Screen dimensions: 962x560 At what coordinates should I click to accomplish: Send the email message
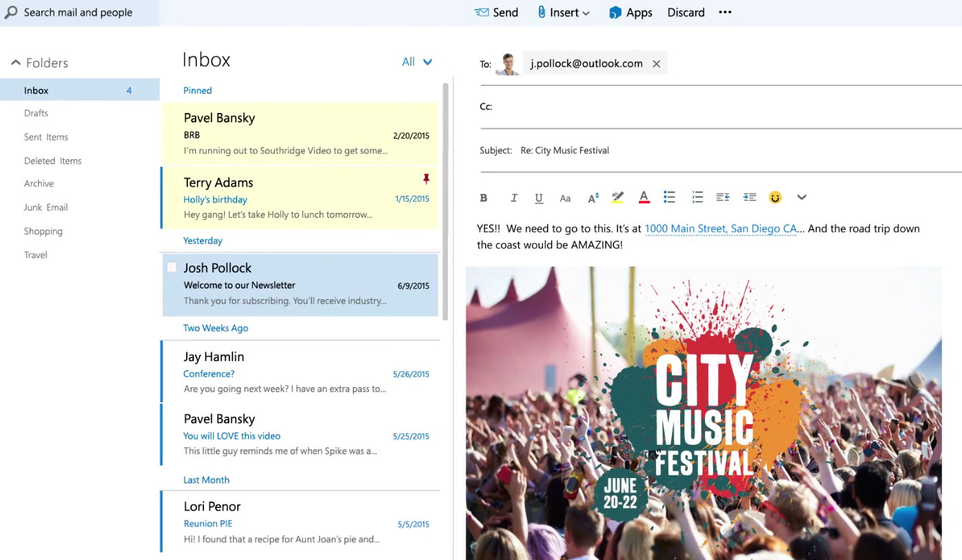tap(496, 12)
